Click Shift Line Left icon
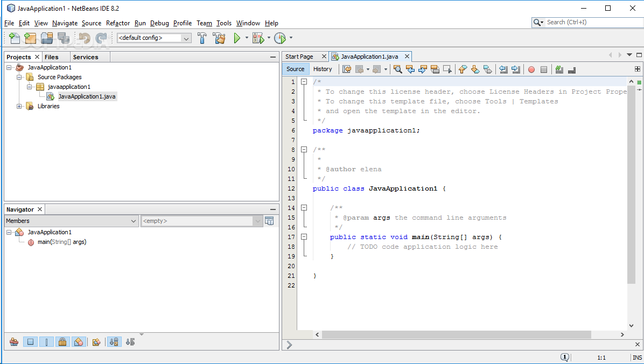The width and height of the screenshot is (644, 364). 503,69
